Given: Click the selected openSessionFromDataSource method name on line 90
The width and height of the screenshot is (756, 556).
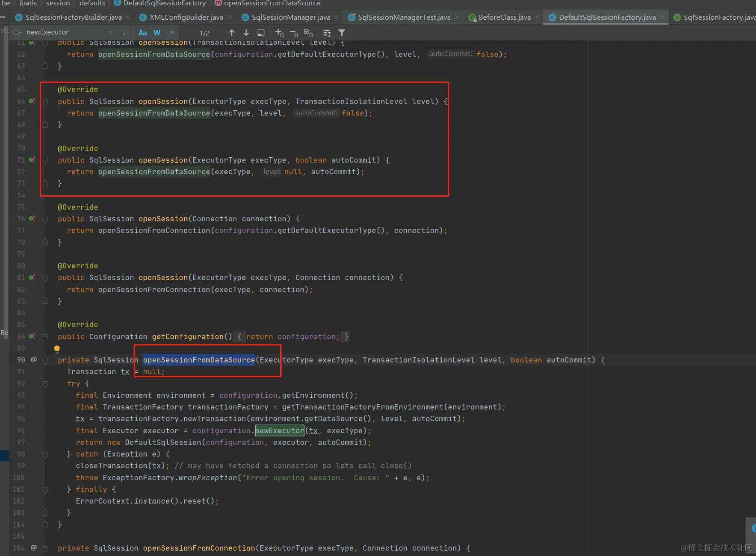Looking at the screenshot, I should tap(199, 360).
